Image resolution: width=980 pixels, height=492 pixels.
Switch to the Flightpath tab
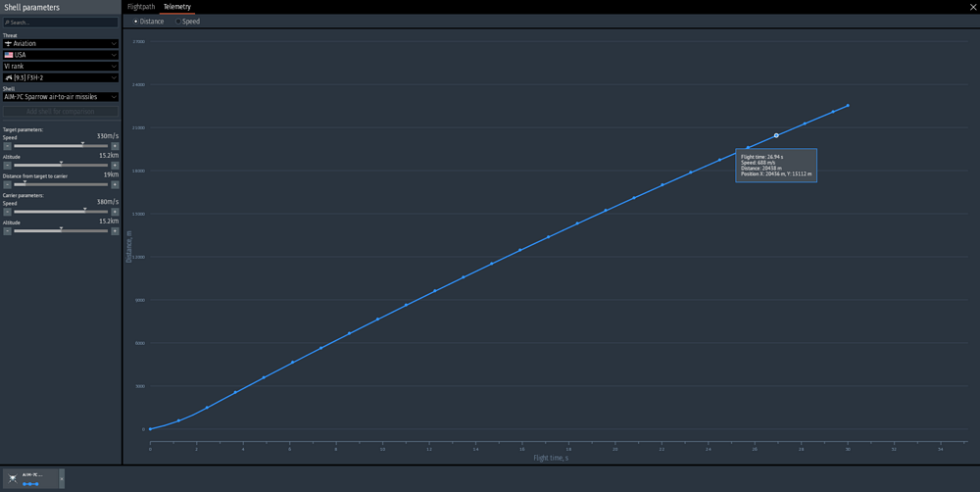(x=141, y=7)
